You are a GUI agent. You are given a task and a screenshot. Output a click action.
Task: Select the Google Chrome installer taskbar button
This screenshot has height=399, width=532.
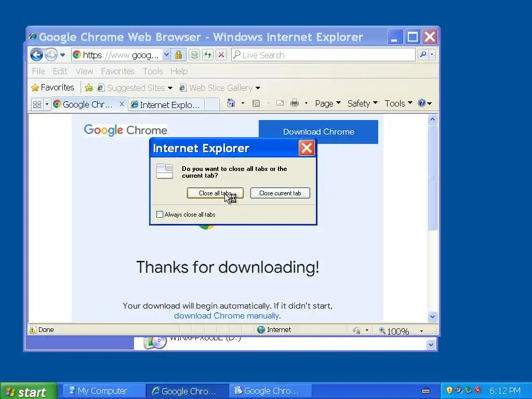pos(270,391)
